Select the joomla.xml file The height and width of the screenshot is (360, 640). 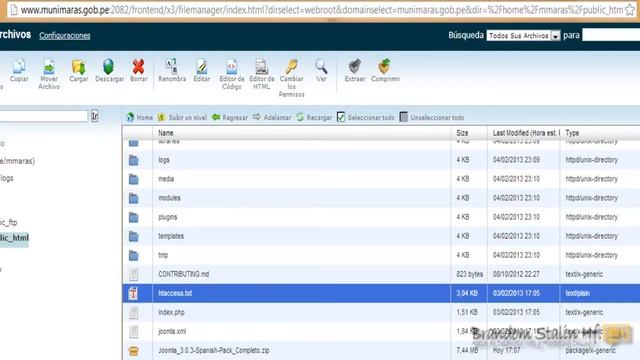[381, 331]
